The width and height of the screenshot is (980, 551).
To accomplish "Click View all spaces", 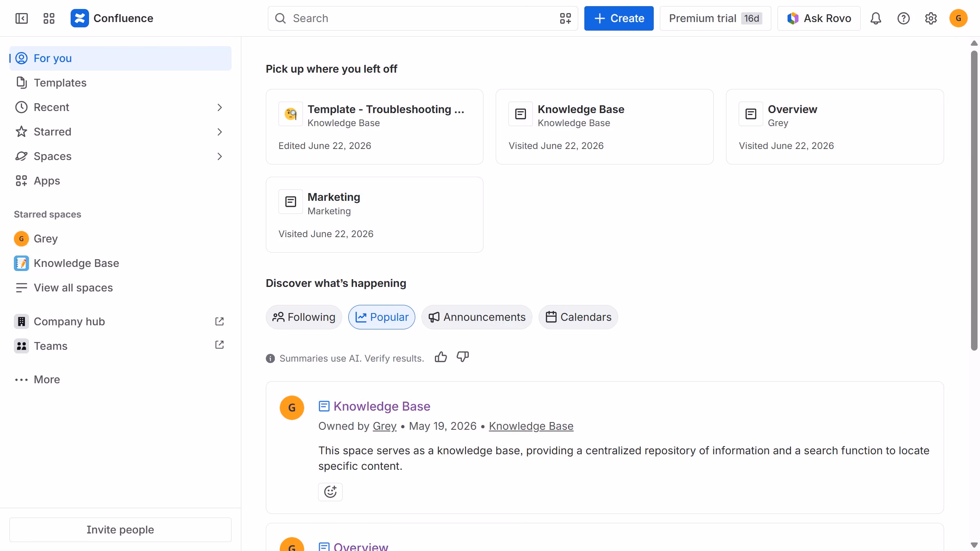I will click(x=120, y=288).
